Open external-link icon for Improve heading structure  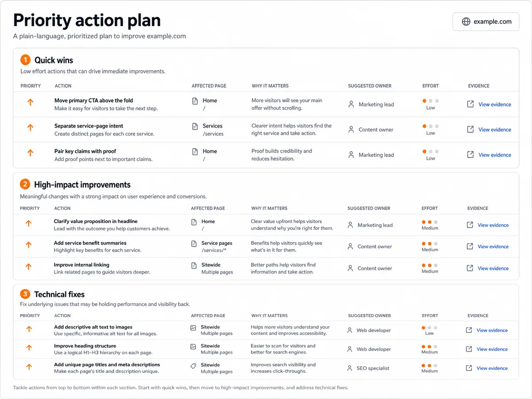(x=469, y=349)
